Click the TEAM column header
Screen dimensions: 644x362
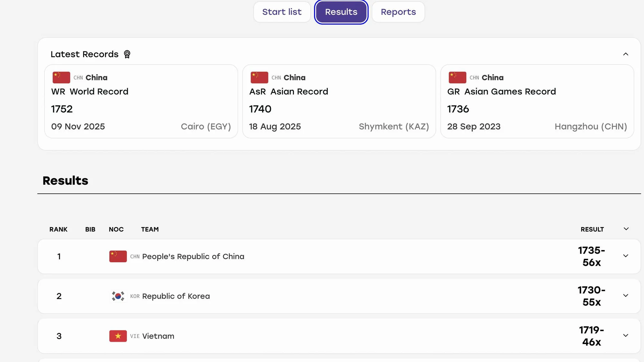point(150,229)
